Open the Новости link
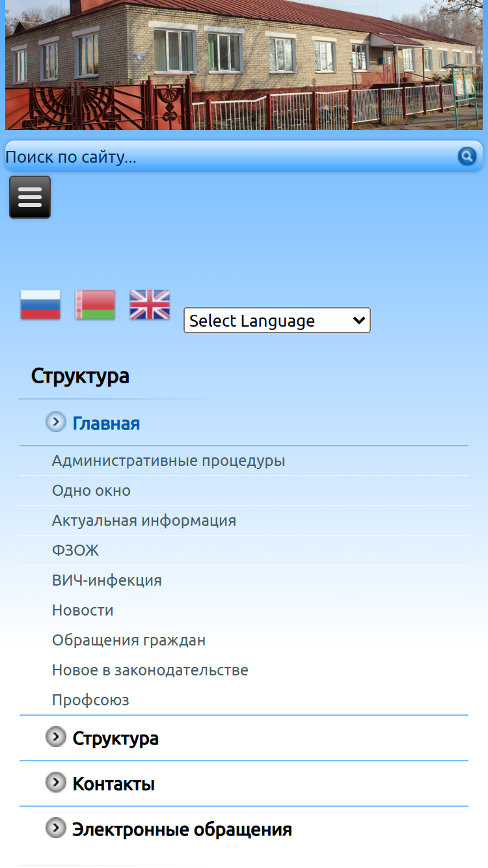Screen dimensions: 488x868 [x=83, y=610]
